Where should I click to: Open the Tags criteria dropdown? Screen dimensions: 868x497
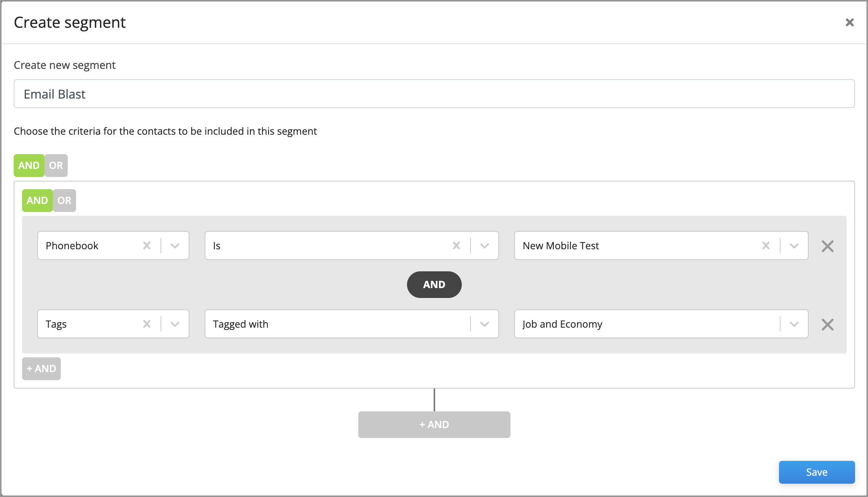click(x=175, y=324)
